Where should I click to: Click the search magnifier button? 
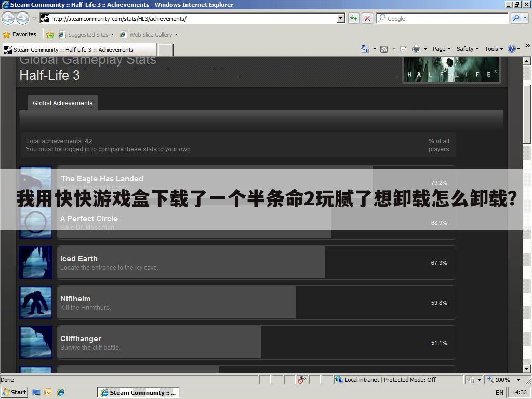pyautogui.click(x=516, y=18)
